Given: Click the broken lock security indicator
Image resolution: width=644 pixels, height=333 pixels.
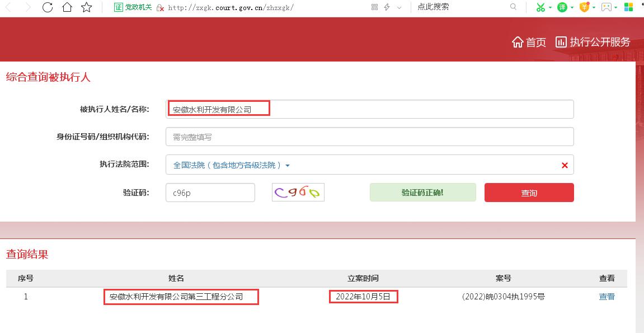Looking at the screenshot, I should point(161,7).
